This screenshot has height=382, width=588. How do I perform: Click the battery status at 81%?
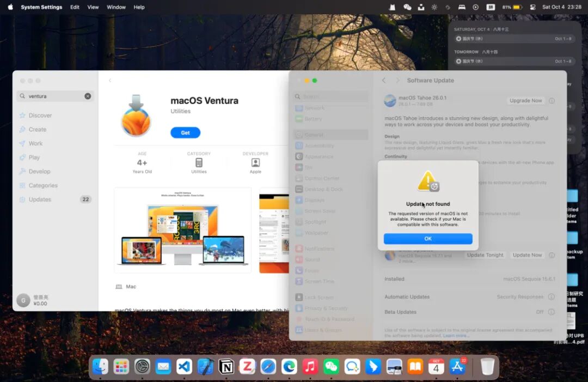click(x=512, y=7)
